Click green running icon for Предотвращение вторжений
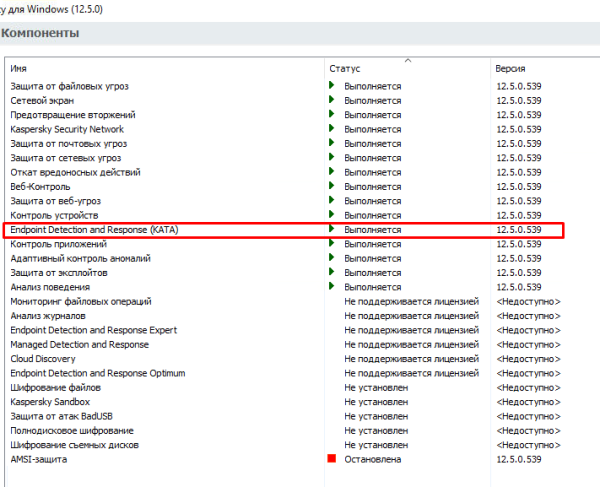600x487 pixels. click(332, 114)
